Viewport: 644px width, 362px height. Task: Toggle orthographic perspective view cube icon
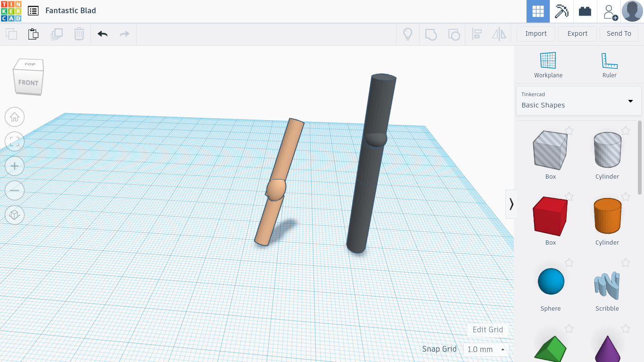[x=15, y=215]
